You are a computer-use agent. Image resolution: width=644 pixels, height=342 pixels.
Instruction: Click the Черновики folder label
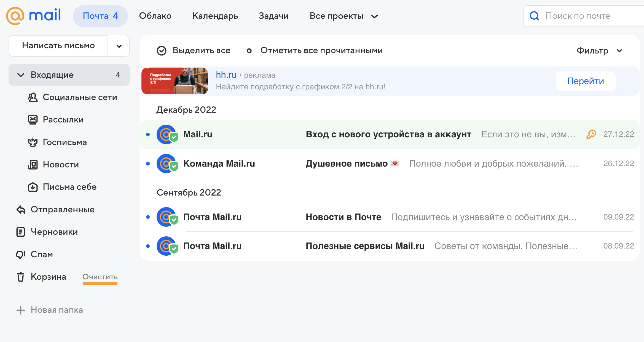54,232
